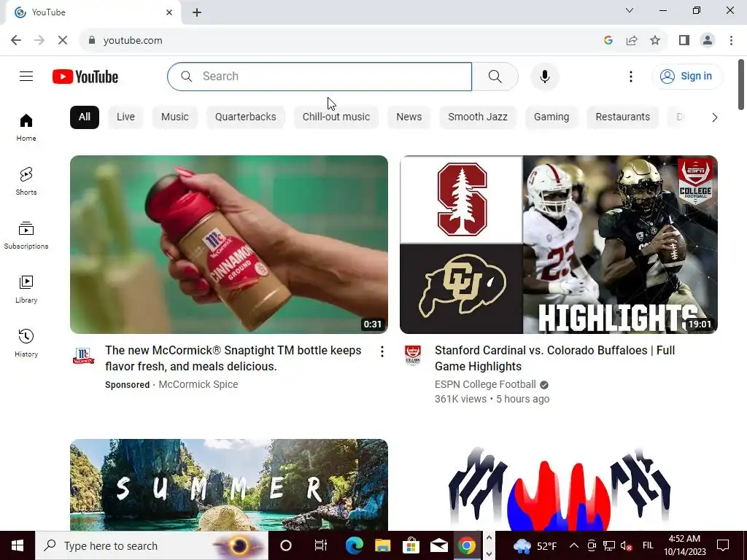Open the Summer video thumbnail
This screenshot has width=747, height=560.
[x=228, y=485]
